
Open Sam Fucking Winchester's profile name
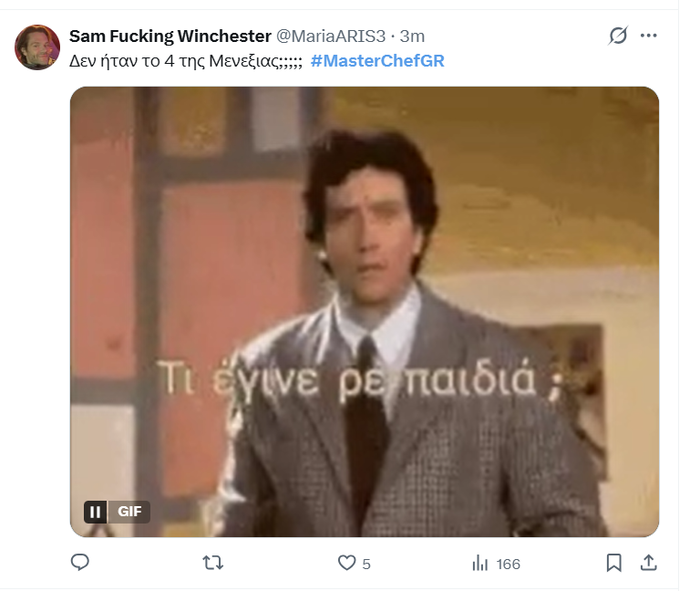click(x=170, y=36)
